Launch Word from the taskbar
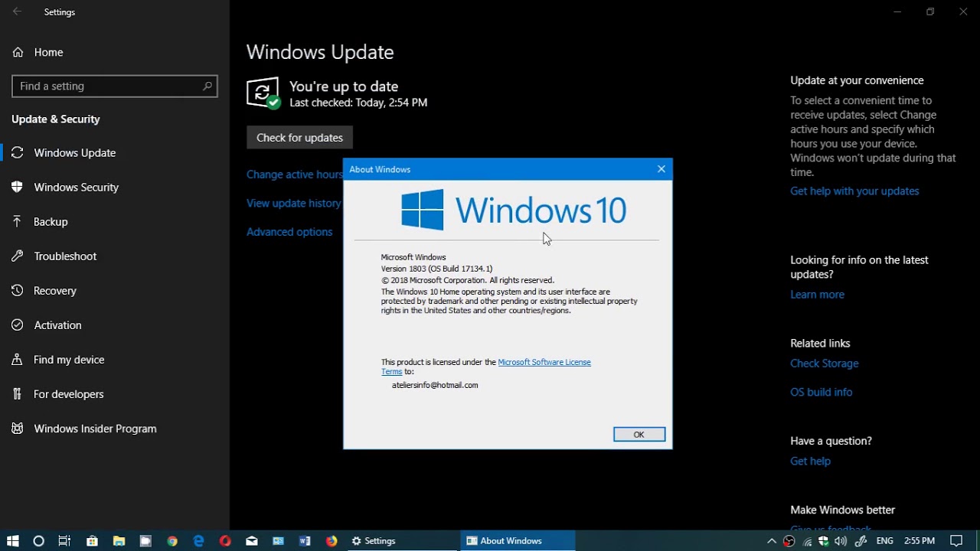The image size is (980, 551). pyautogui.click(x=305, y=541)
